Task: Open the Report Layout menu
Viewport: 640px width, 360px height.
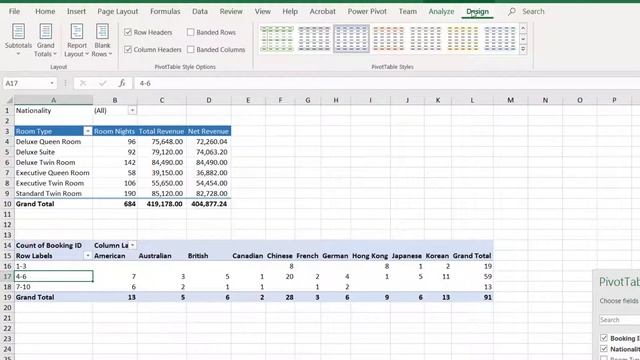Action: [76, 40]
